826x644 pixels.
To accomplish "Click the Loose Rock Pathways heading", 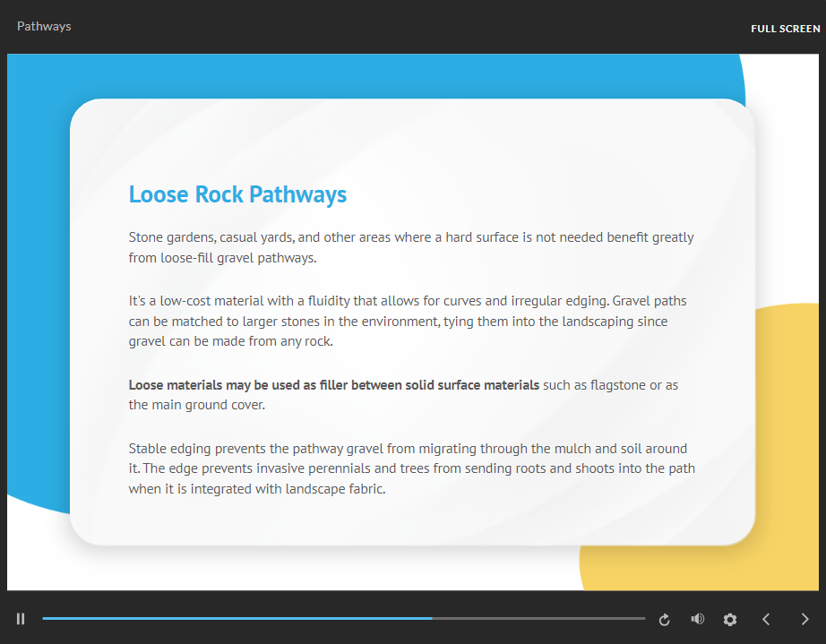I will [237, 194].
